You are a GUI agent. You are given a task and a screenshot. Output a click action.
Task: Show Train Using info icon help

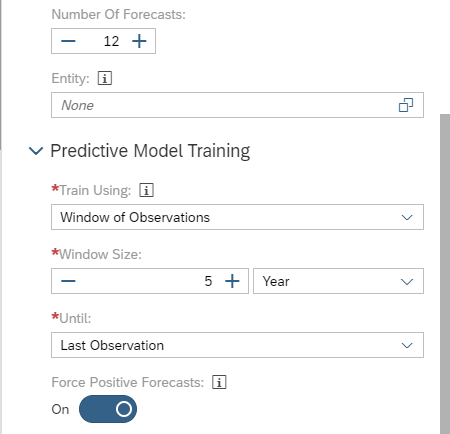tap(146, 190)
